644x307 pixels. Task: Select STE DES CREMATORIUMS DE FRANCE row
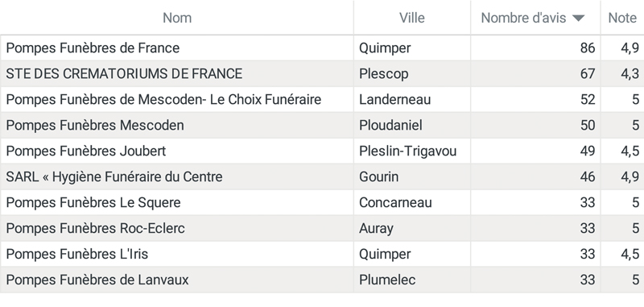pyautogui.click(x=322, y=74)
